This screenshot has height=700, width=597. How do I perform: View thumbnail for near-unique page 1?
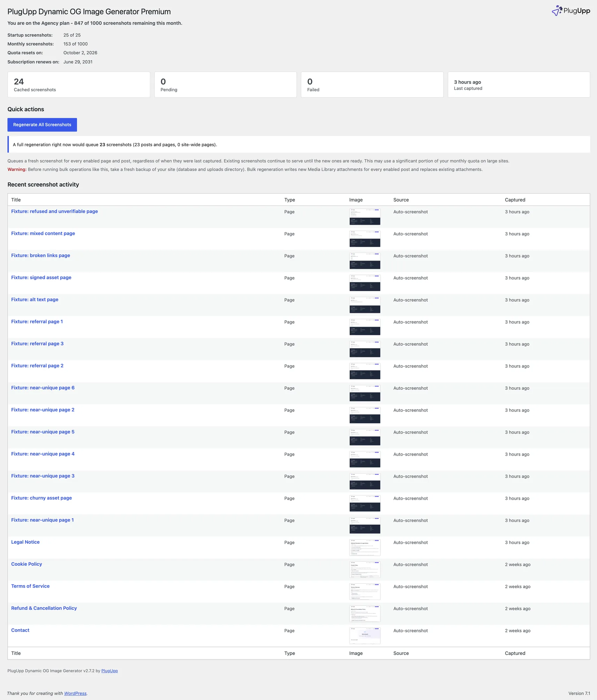(365, 525)
